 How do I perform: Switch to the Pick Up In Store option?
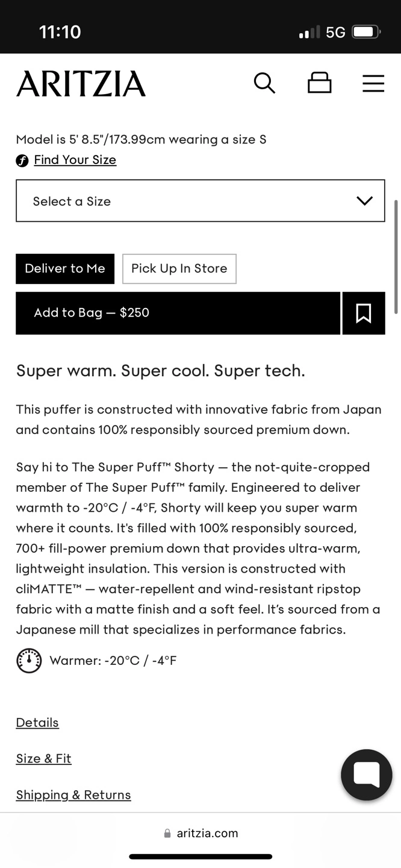[x=179, y=269]
